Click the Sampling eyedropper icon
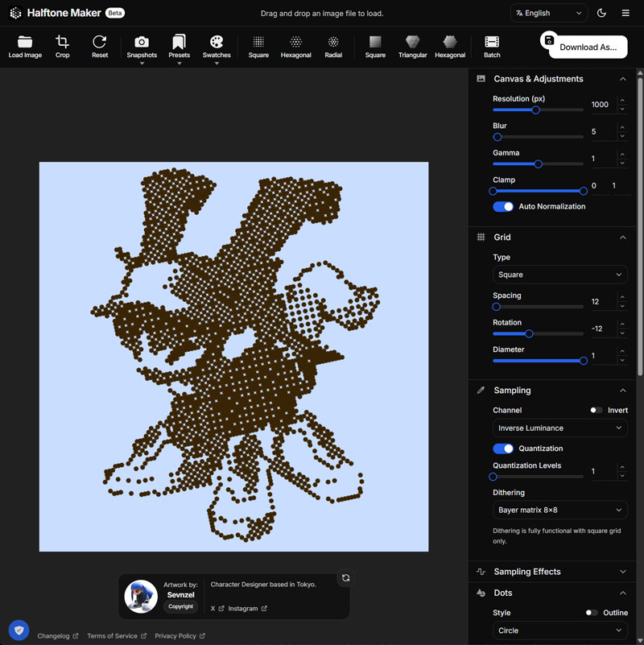644x645 pixels. (481, 390)
